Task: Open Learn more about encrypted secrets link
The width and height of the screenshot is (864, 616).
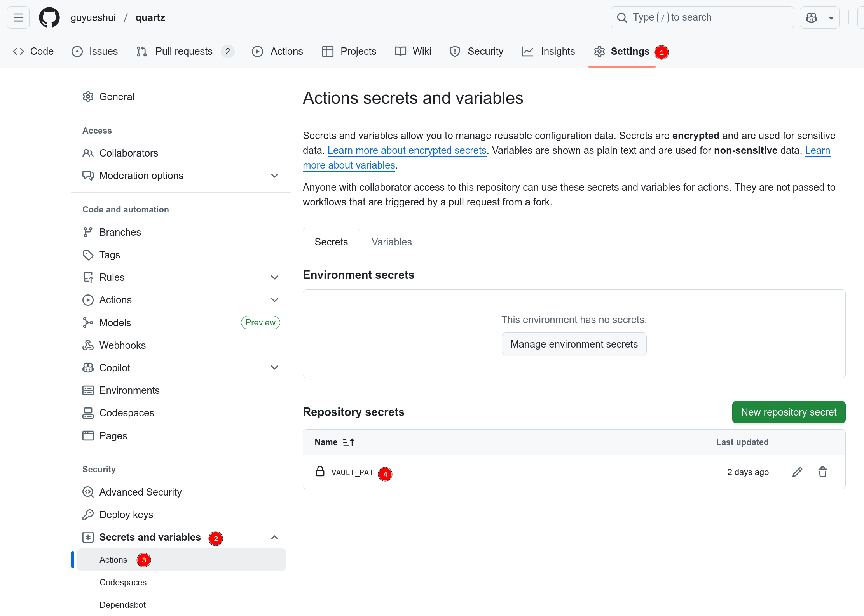Action: (407, 150)
